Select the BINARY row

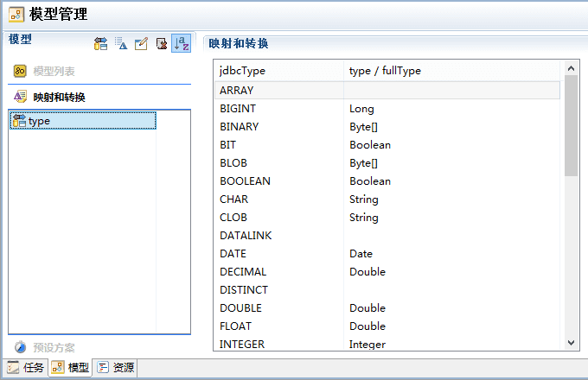coord(387,127)
